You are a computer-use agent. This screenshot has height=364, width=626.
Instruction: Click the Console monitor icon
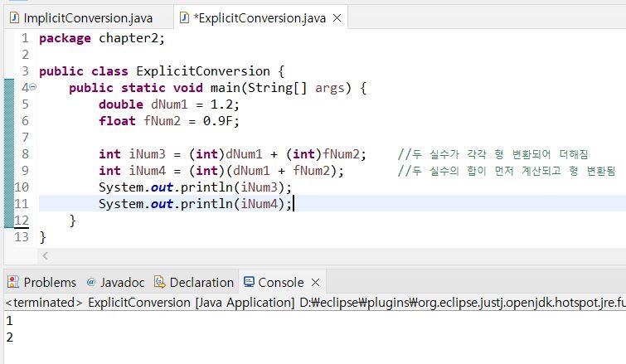(x=249, y=282)
